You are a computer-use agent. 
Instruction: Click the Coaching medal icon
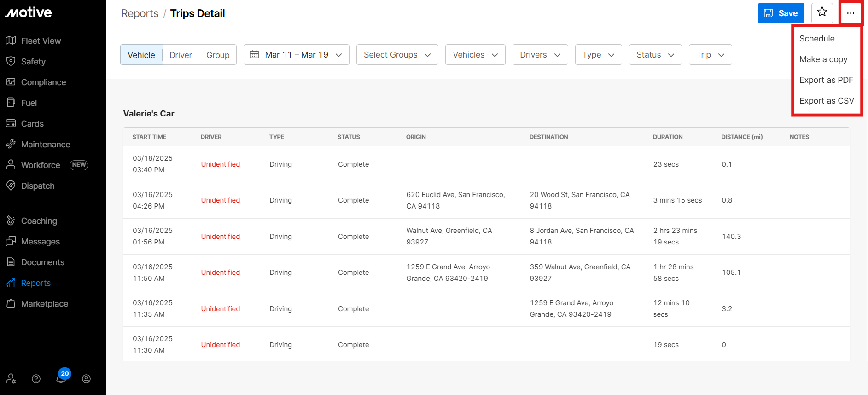(x=11, y=221)
